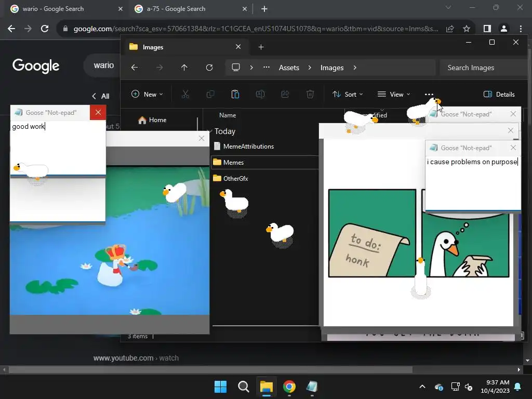
Task: Open the View dropdown menu
Action: point(394,95)
